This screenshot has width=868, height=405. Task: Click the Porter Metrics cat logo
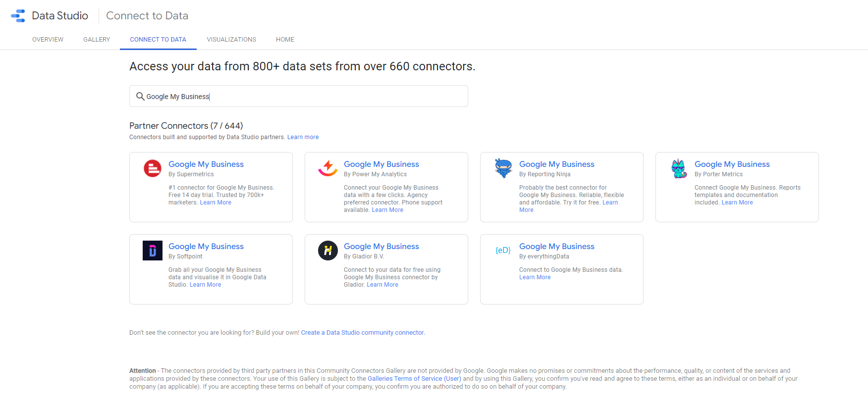click(x=679, y=169)
